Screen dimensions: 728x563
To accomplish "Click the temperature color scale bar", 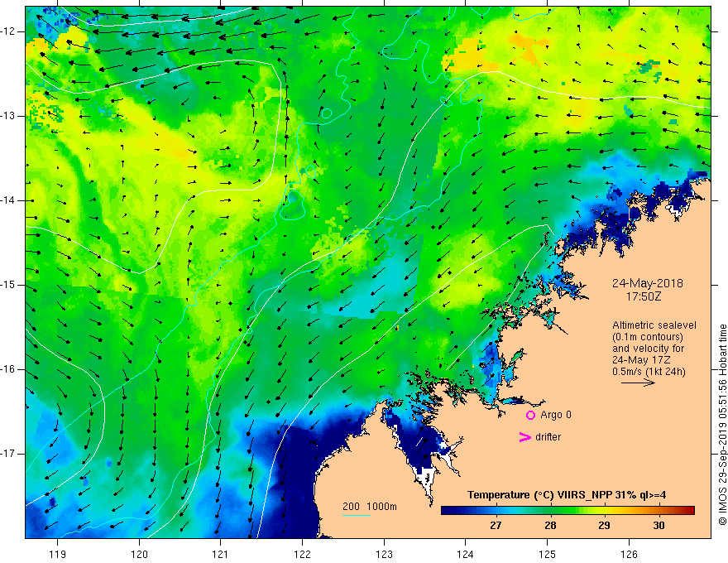I will 568,511.
